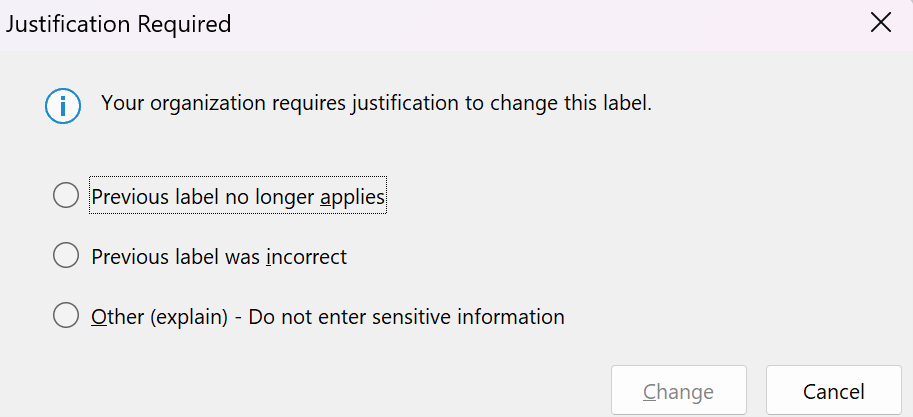Confirm with the Change button

(678, 390)
